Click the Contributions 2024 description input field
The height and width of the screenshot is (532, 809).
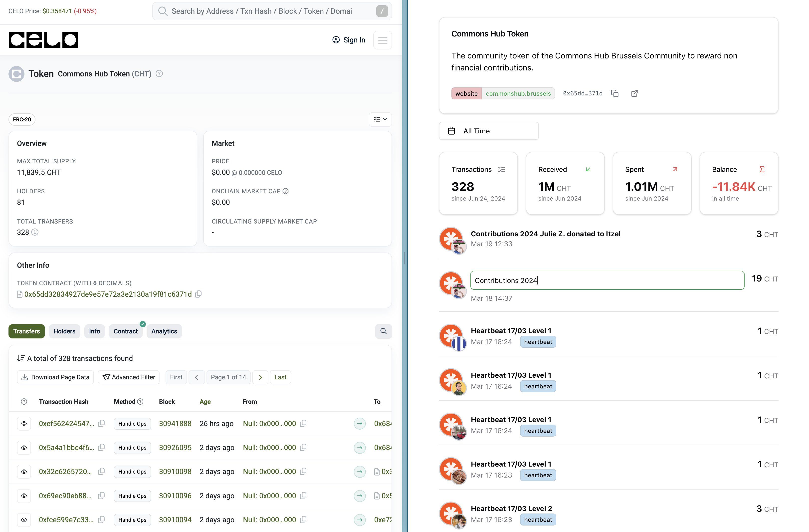click(x=607, y=280)
